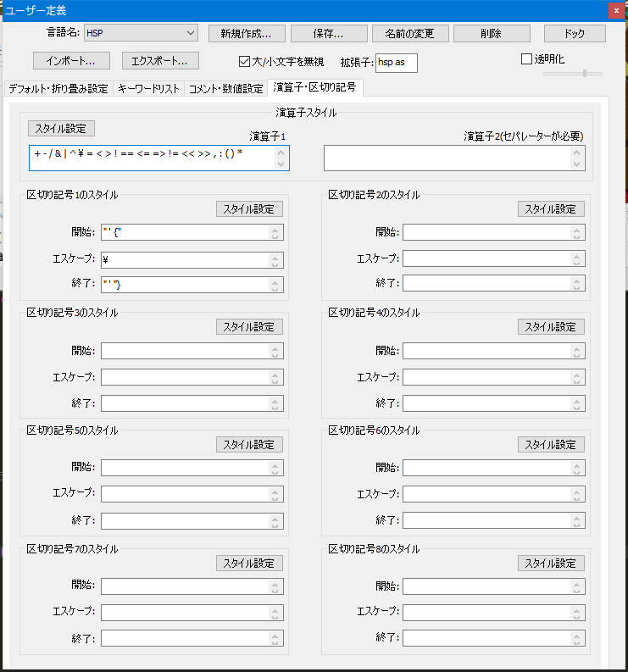Click the 区切り記号3 開始 field
This screenshot has width=628, height=672.
pyautogui.click(x=192, y=351)
